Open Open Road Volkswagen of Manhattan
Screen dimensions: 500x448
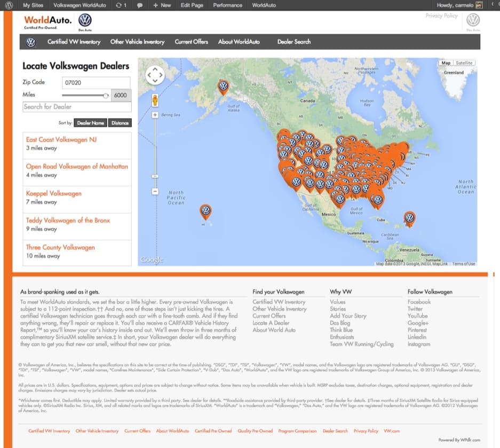[x=77, y=167]
